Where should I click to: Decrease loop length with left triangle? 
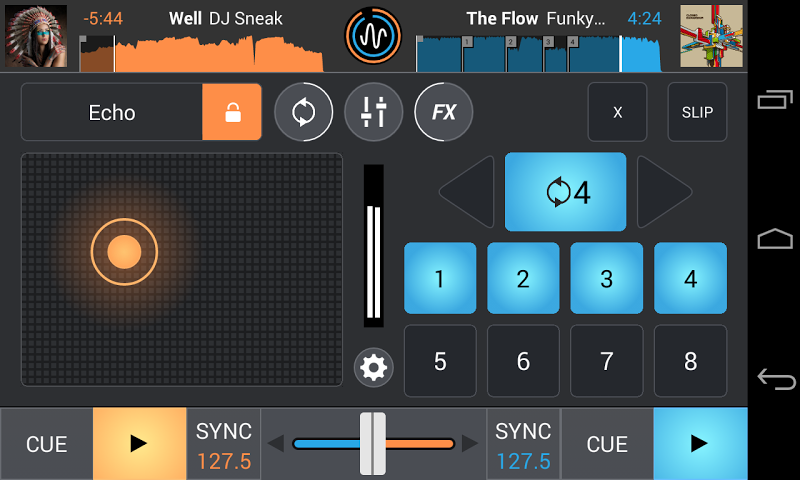(468, 192)
